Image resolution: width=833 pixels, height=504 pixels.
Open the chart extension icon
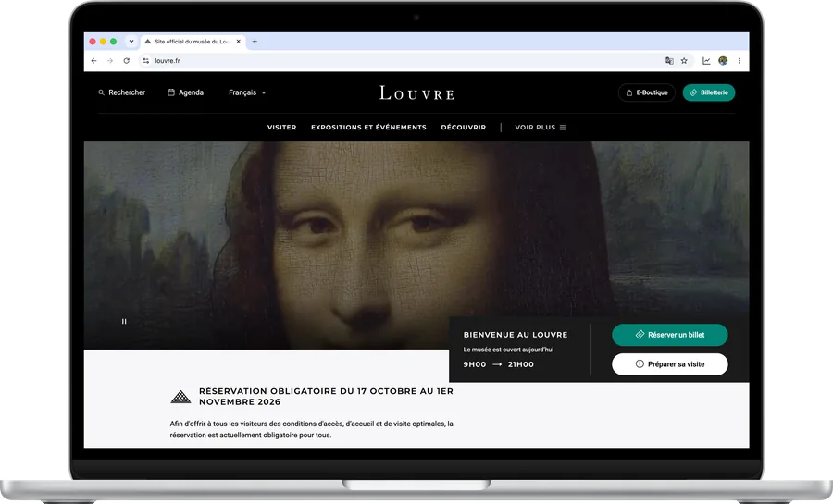coord(706,61)
